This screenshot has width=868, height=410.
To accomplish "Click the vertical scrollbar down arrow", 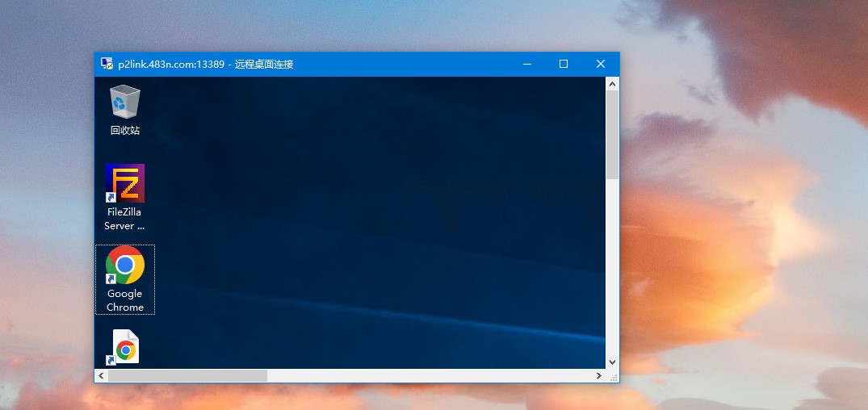I will (612, 362).
